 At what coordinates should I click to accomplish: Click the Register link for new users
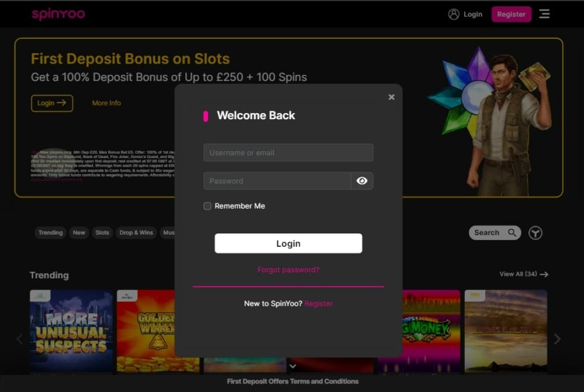tap(319, 303)
